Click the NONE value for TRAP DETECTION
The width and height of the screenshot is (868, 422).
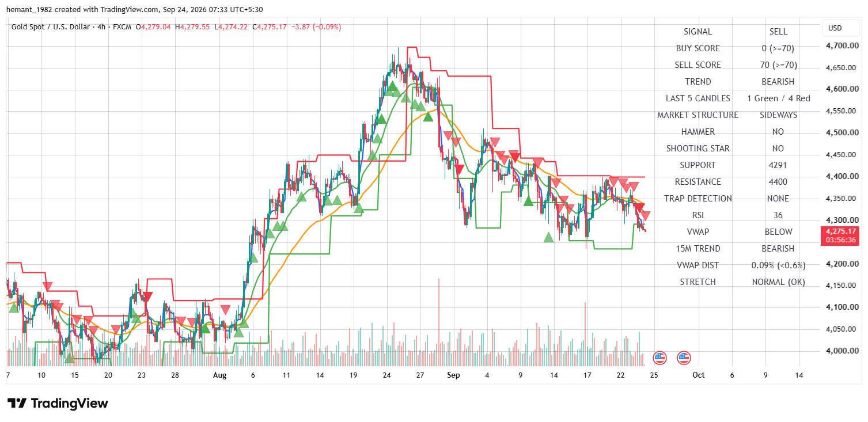(x=778, y=199)
